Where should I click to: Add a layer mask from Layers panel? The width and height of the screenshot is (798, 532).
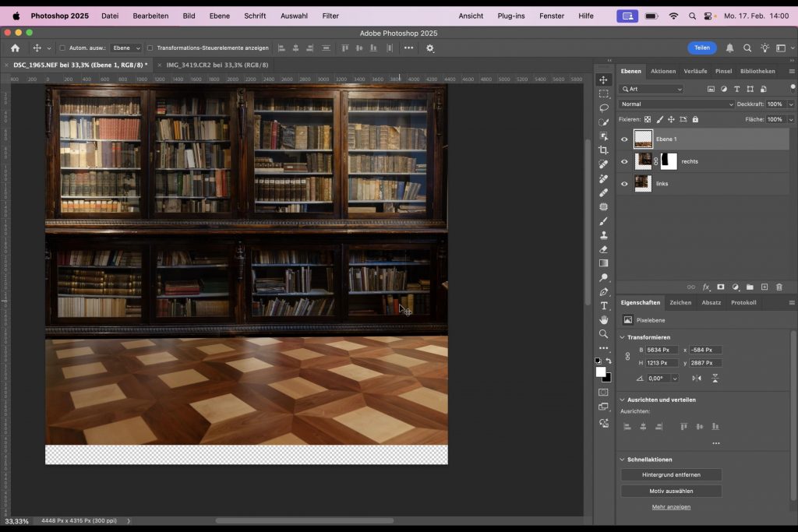coord(720,287)
